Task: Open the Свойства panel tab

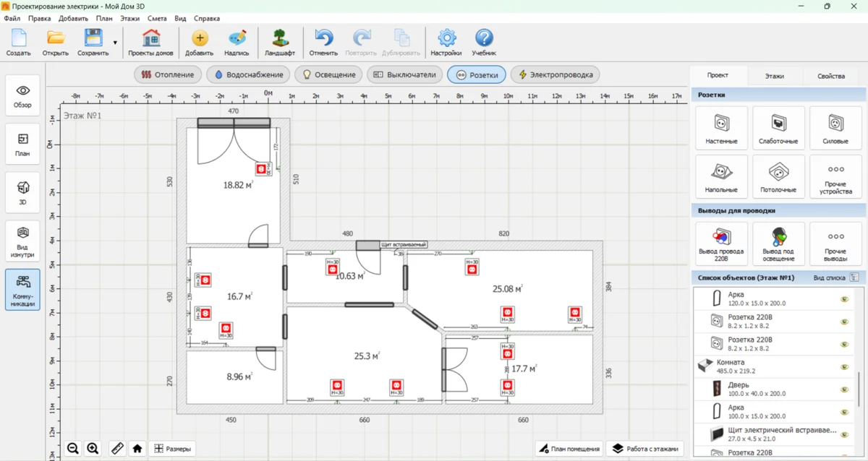Action: (831, 76)
